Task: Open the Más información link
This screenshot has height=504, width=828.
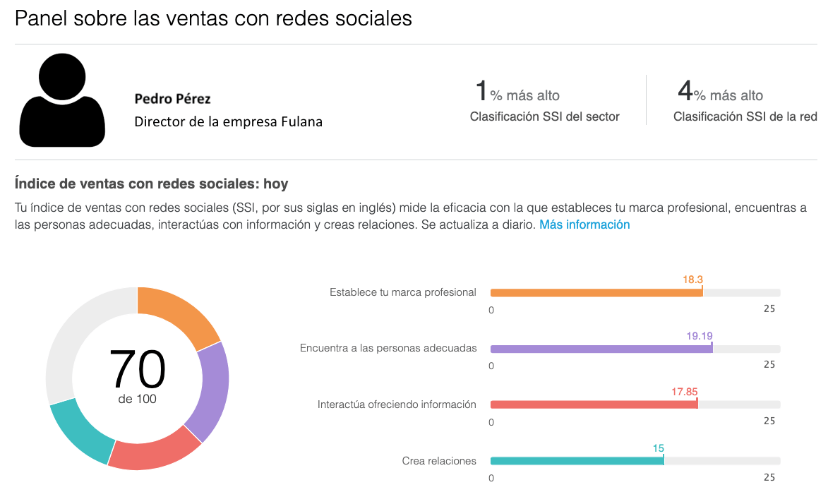Action: (584, 224)
